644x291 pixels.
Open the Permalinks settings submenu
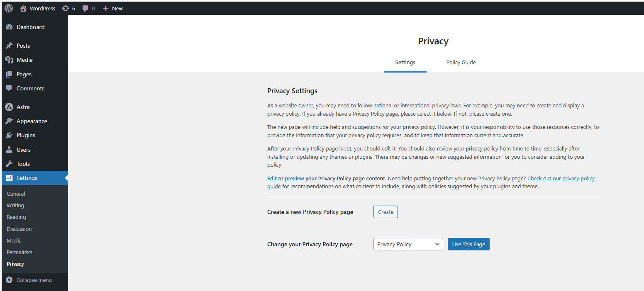pos(19,252)
